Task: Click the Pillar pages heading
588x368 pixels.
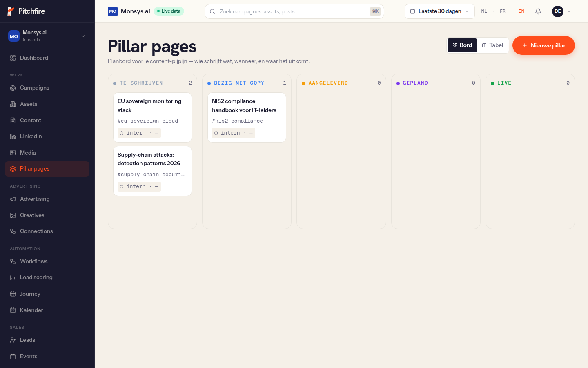Action: pyautogui.click(x=152, y=46)
